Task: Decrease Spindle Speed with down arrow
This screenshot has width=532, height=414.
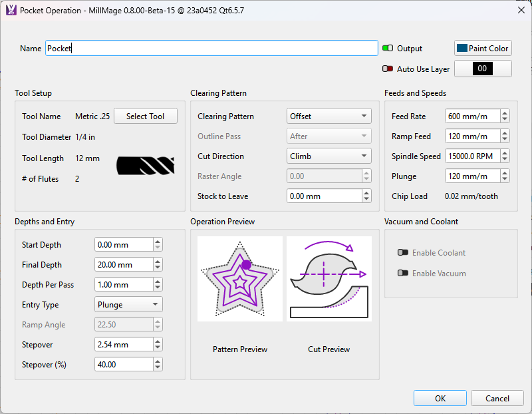Action: [x=505, y=159]
